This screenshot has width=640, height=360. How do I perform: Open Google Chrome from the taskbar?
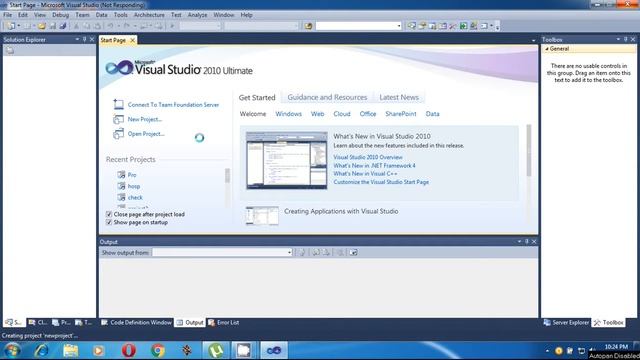pyautogui.click(x=158, y=350)
